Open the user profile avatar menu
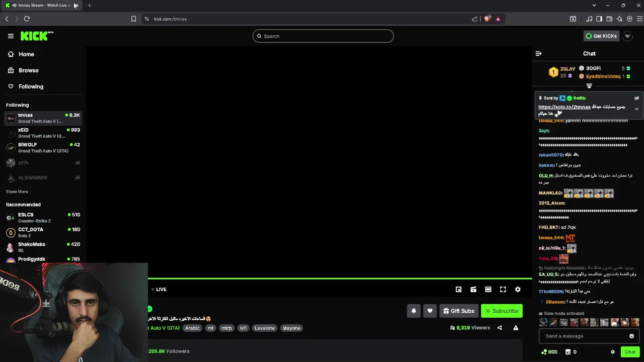This screenshot has width=644, height=362. click(x=627, y=36)
